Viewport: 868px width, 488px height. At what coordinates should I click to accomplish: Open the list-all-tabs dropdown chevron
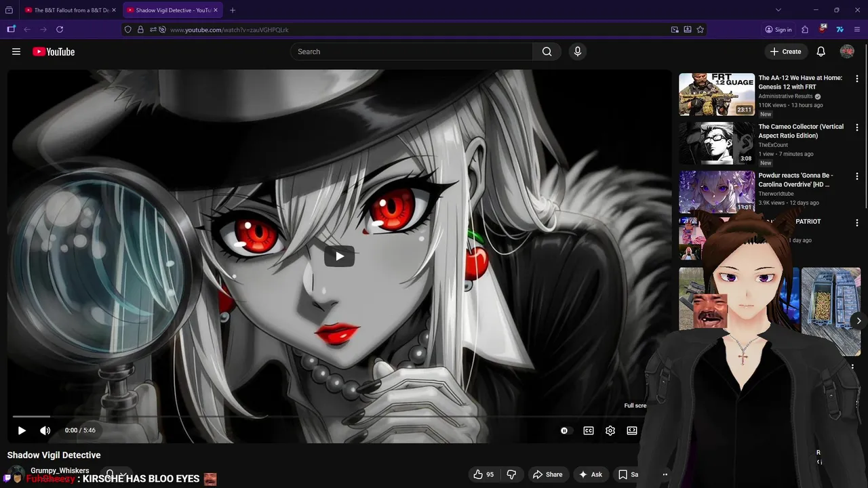tap(778, 10)
